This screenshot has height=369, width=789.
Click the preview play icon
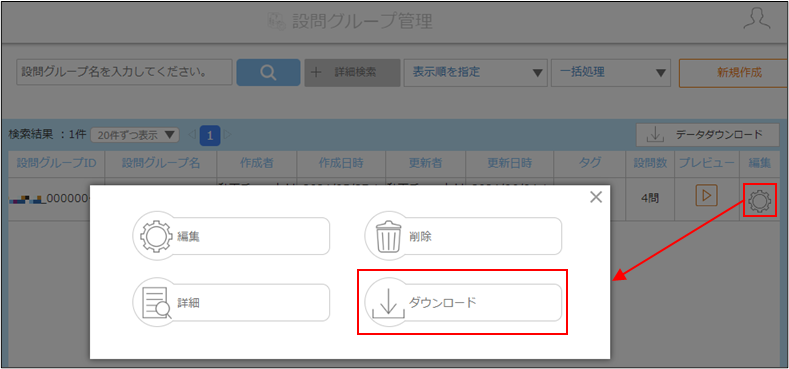[x=706, y=195]
